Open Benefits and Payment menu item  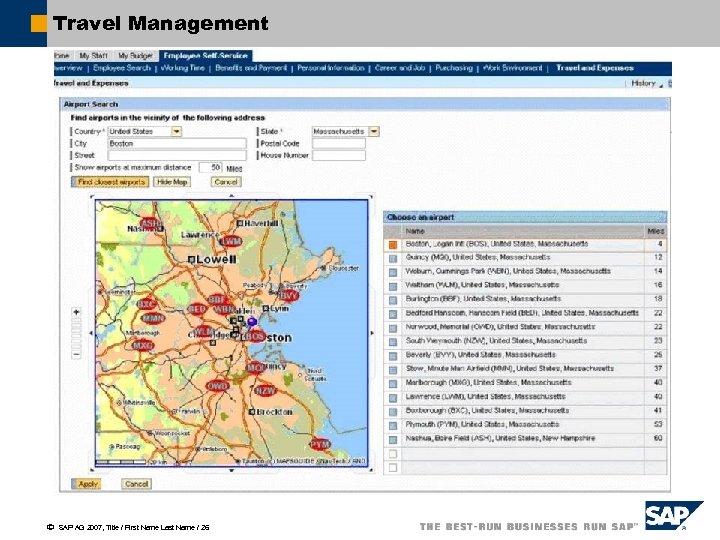pos(251,68)
